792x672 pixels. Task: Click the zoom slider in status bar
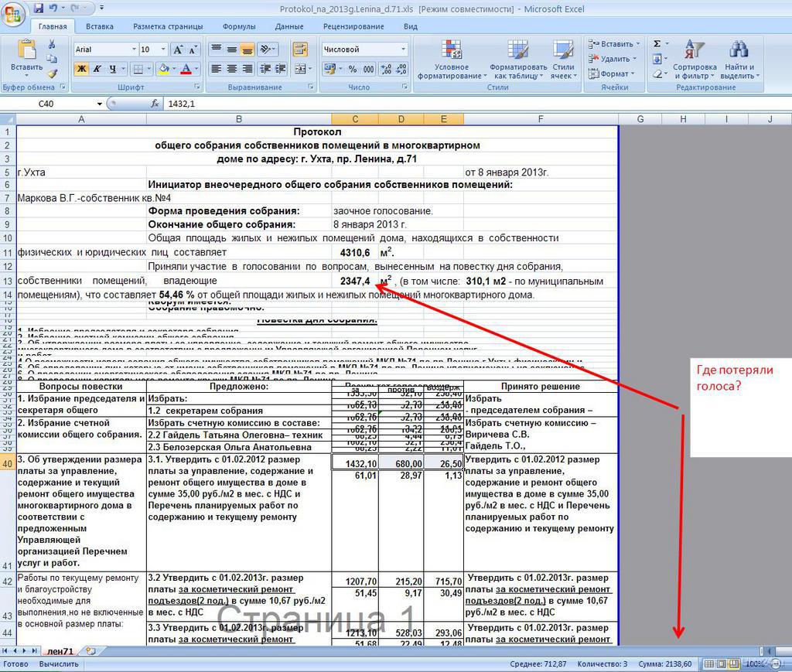776,663
